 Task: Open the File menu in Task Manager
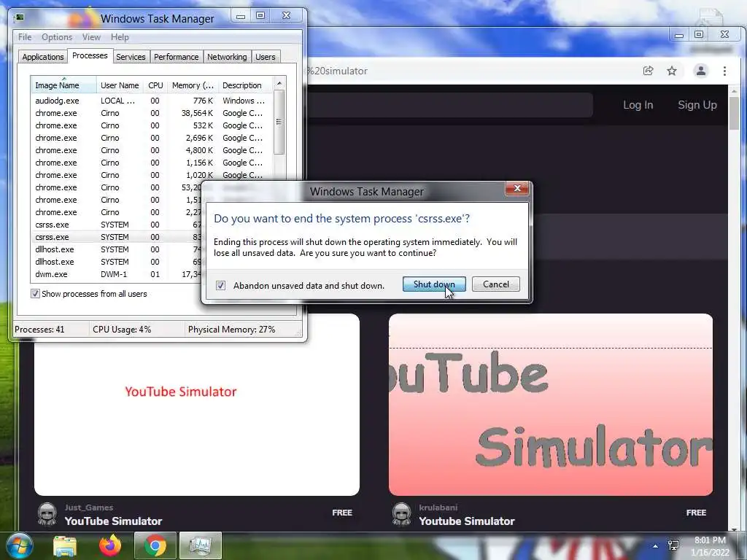tap(25, 37)
